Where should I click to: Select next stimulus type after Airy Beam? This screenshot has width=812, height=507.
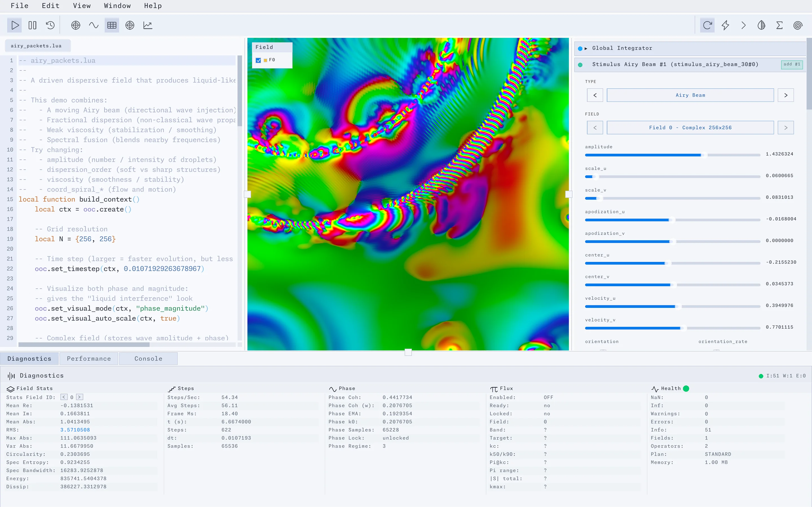tap(785, 95)
